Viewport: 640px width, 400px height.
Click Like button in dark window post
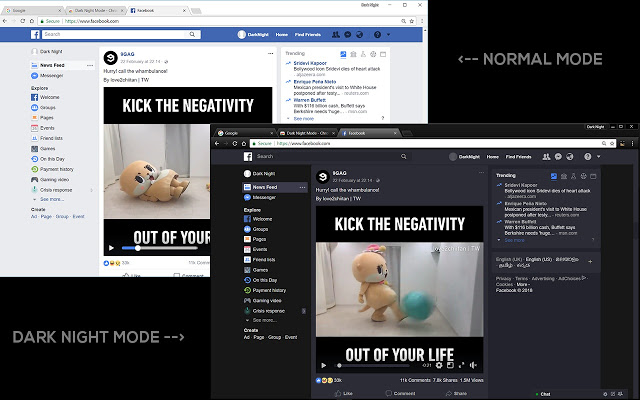pos(343,393)
